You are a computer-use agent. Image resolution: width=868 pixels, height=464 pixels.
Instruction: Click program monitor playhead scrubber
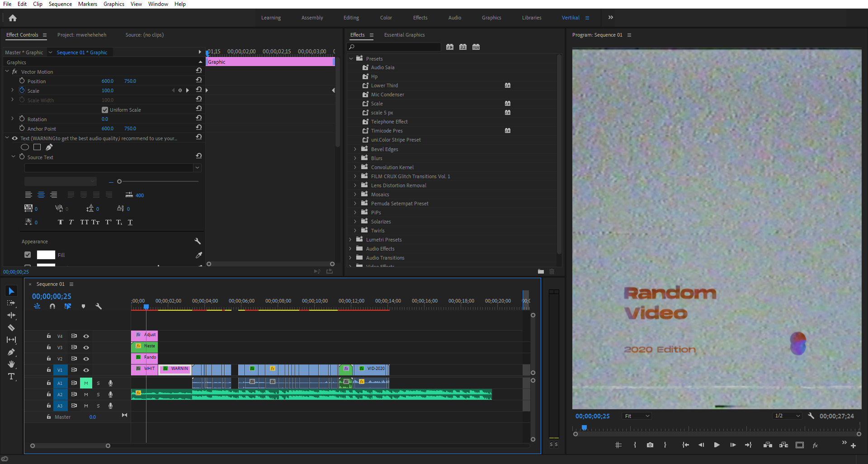584,427
